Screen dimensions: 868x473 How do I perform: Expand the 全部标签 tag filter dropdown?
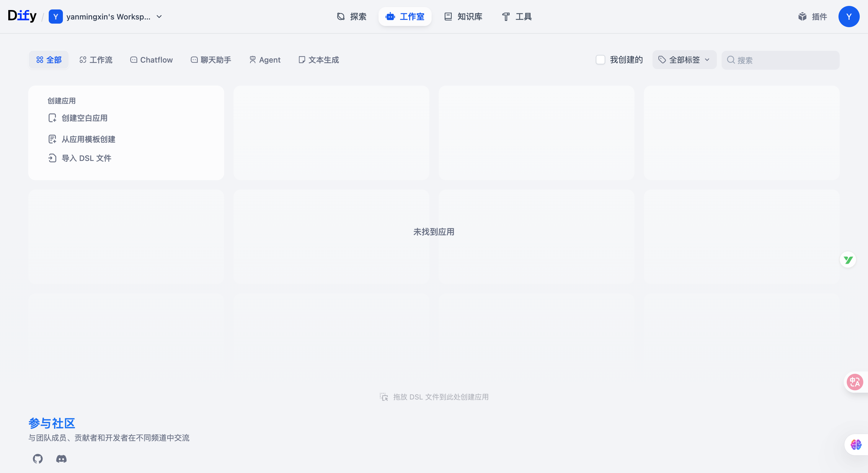(684, 60)
